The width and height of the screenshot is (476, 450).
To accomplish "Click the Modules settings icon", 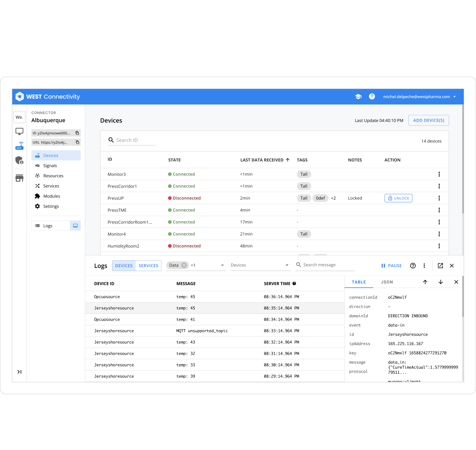I will click(x=38, y=196).
